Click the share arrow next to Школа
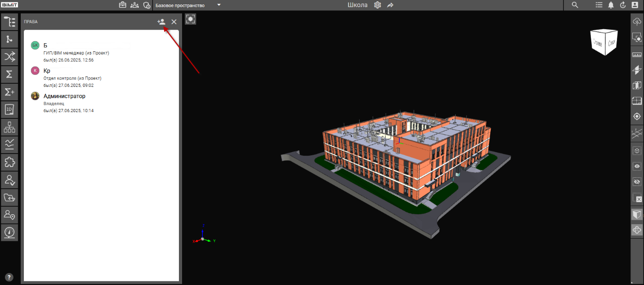644x285 pixels. [390, 5]
